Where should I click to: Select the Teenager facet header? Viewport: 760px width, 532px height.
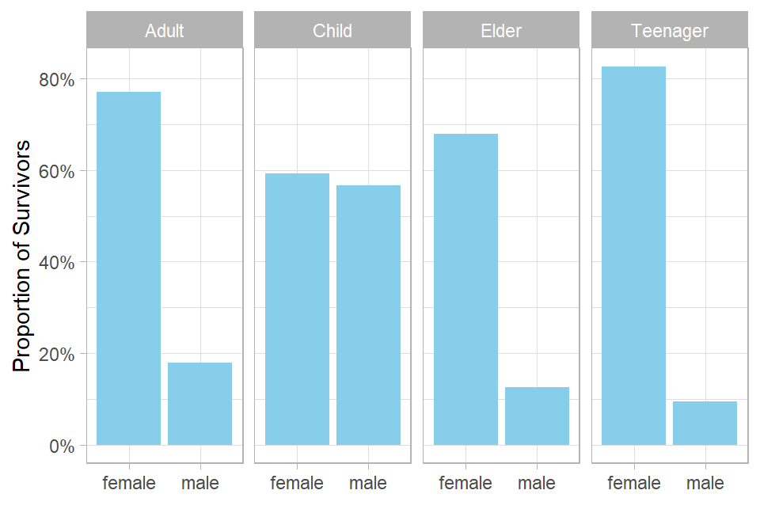pos(670,31)
